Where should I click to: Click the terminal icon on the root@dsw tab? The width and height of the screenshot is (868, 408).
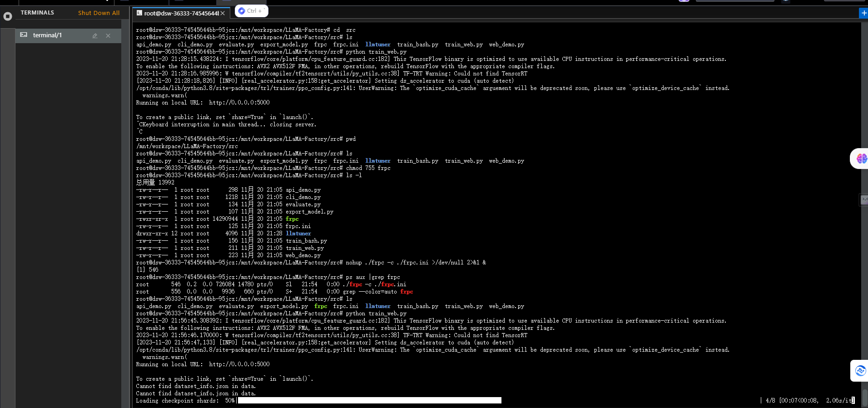coord(139,13)
